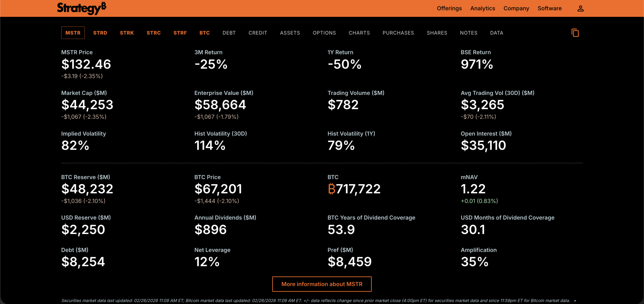Go to the PURCHASES tab
The width and height of the screenshot is (644, 304).
click(398, 33)
